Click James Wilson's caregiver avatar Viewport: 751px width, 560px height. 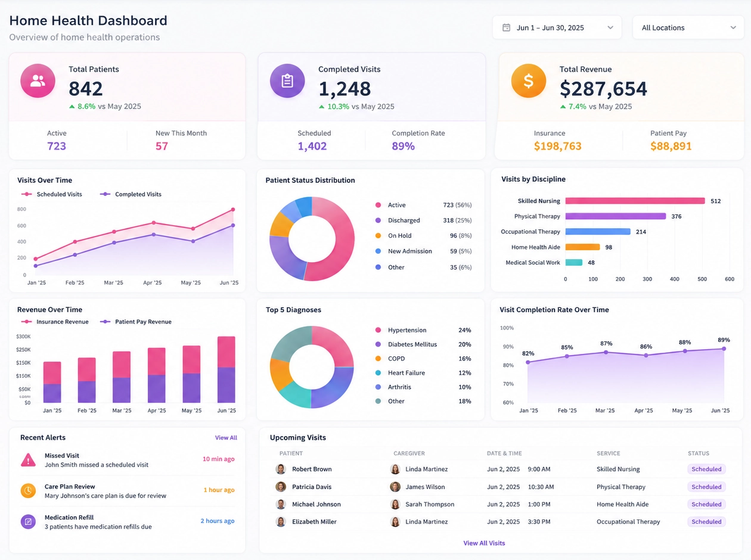coord(395,487)
